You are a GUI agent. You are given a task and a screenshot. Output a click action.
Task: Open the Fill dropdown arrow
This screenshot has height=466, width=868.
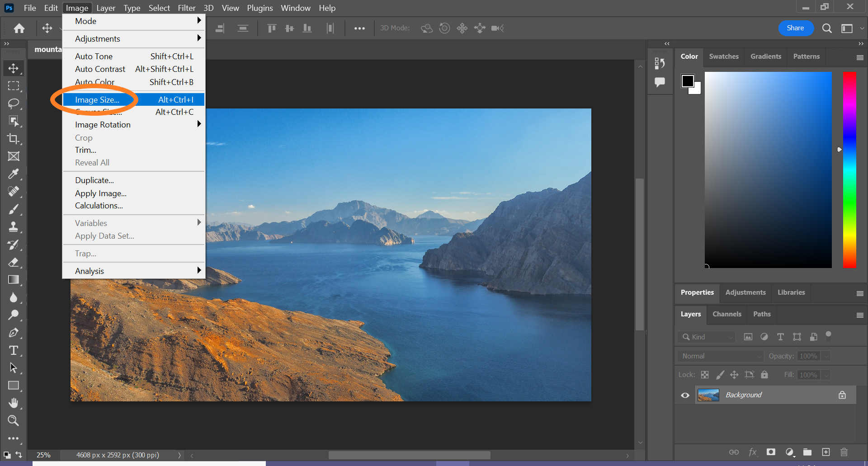[826, 375]
